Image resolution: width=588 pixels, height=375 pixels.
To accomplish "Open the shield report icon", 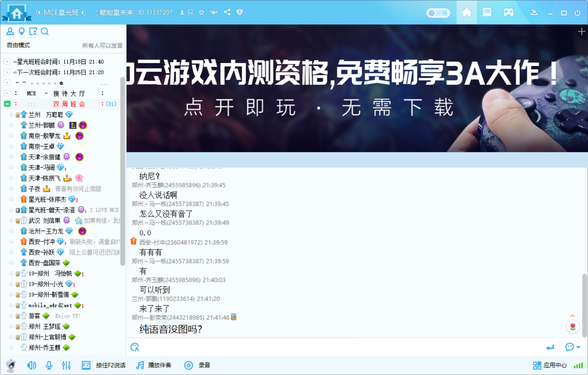I will tap(239, 12).
